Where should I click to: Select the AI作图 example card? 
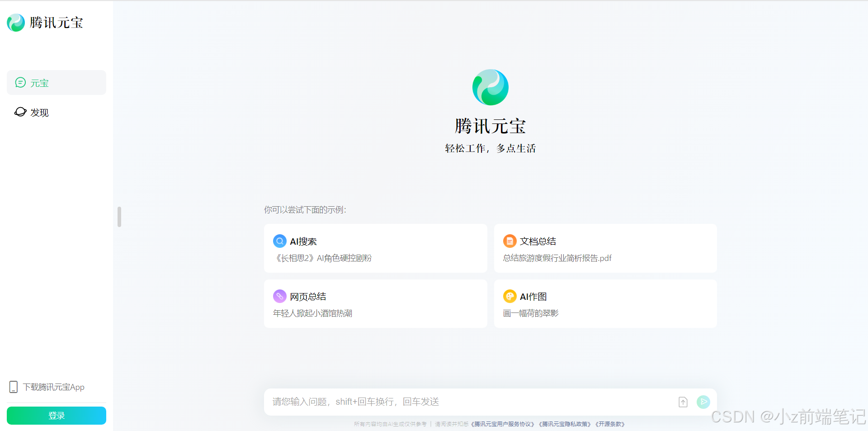pos(605,303)
